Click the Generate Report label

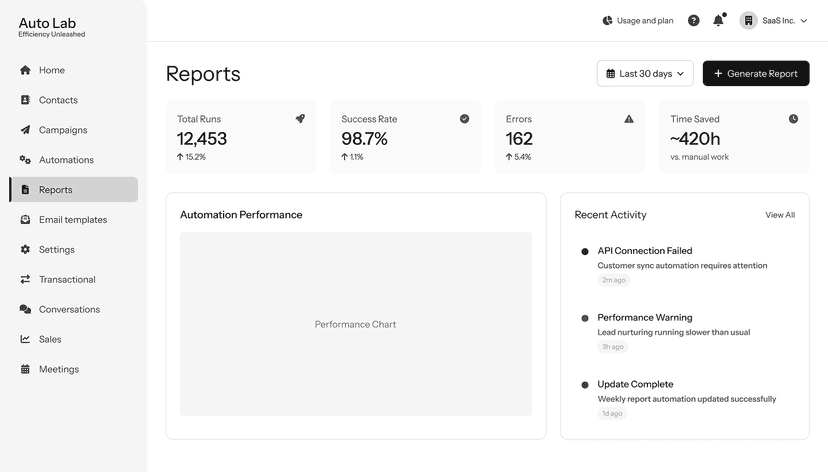762,73
